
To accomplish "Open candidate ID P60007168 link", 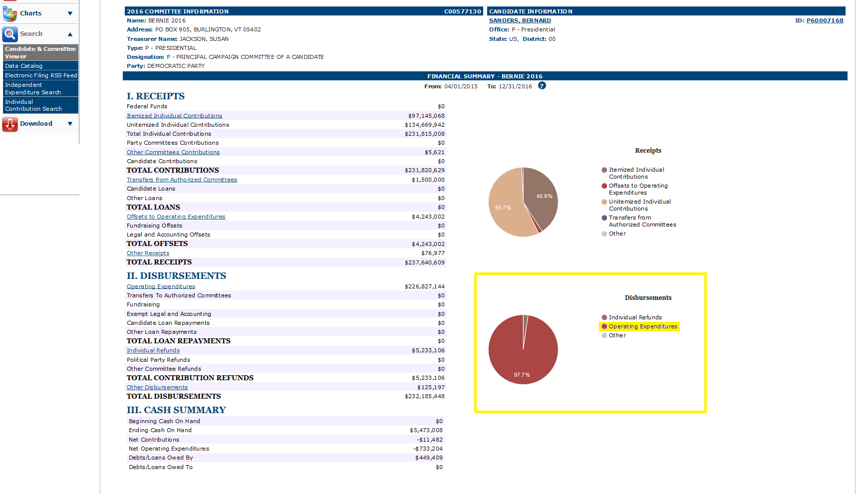I will 825,20.
